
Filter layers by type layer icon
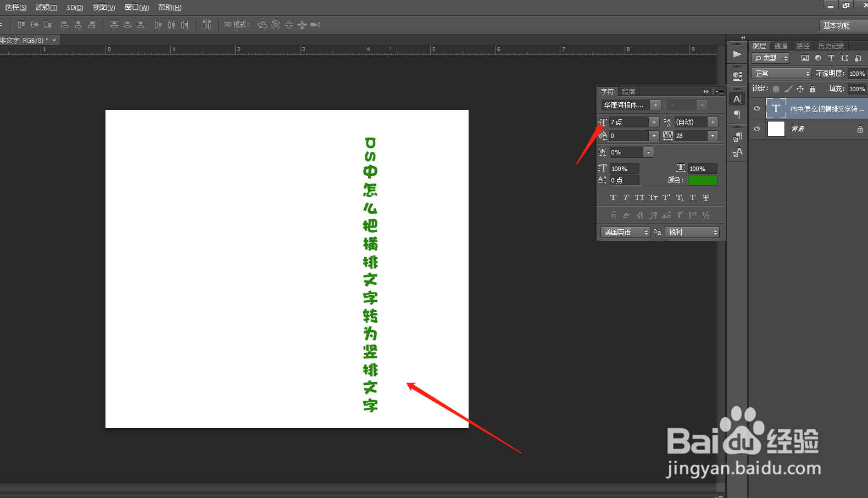pyautogui.click(x=831, y=58)
